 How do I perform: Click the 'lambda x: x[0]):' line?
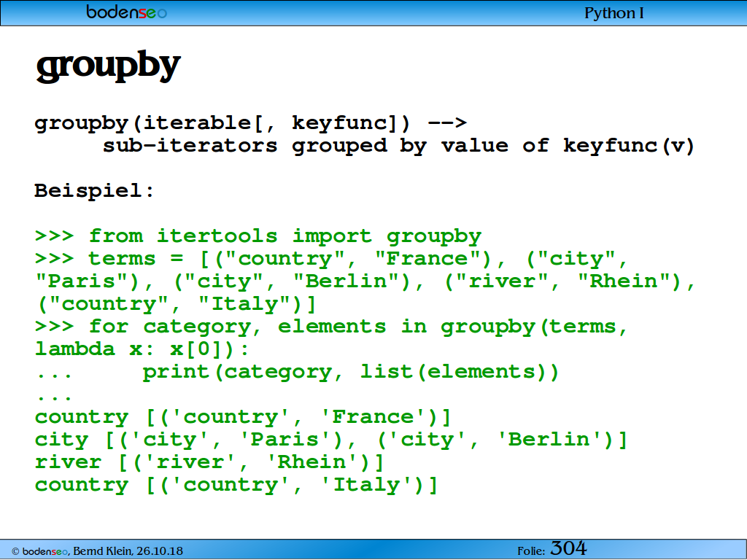(x=142, y=349)
